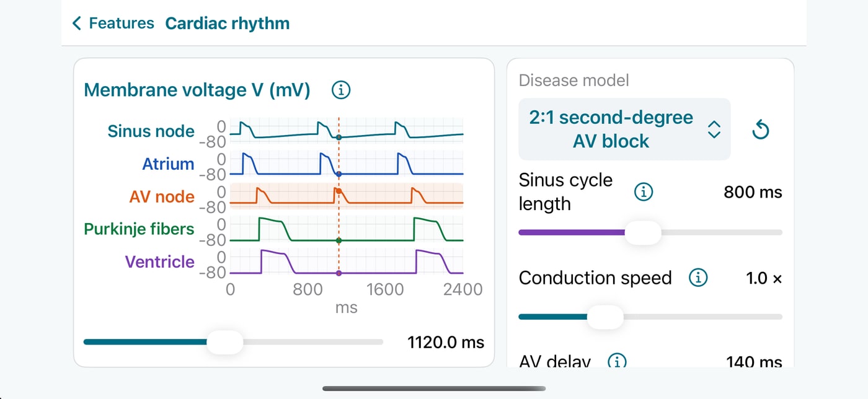The image size is (868, 399).
Task: Show Sinus cycle length info
Action: (644, 192)
